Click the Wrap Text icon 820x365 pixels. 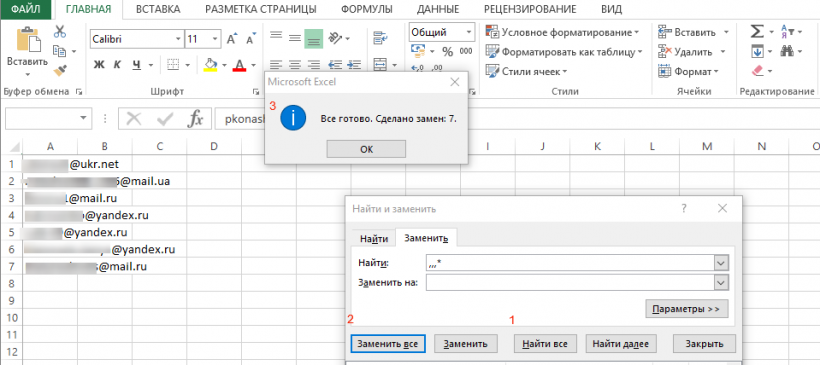pyautogui.click(x=379, y=38)
